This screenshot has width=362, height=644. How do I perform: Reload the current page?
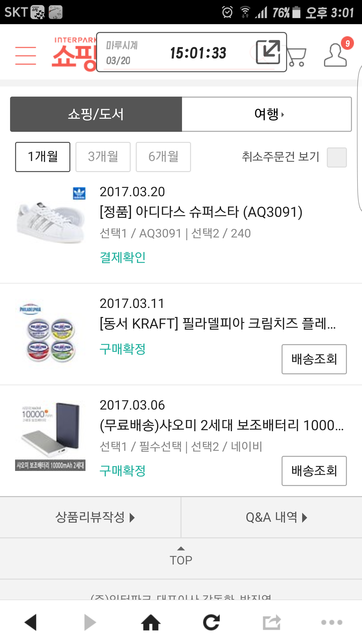point(211,622)
